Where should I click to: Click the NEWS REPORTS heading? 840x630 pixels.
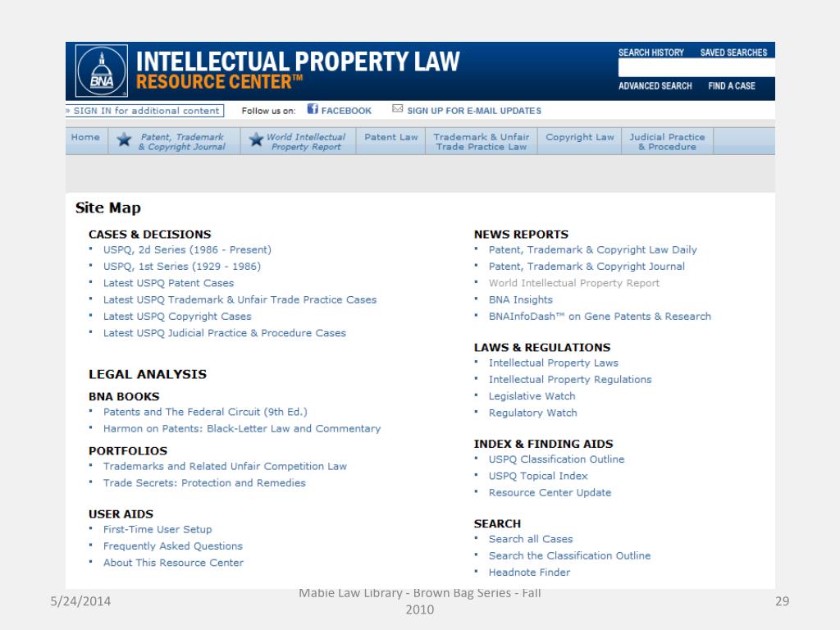point(521,234)
